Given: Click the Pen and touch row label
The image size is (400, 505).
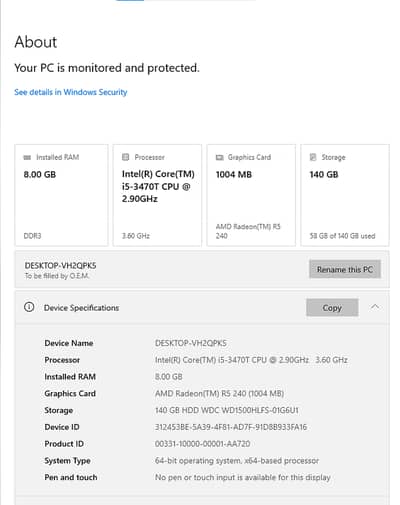Looking at the screenshot, I should coord(71,477).
